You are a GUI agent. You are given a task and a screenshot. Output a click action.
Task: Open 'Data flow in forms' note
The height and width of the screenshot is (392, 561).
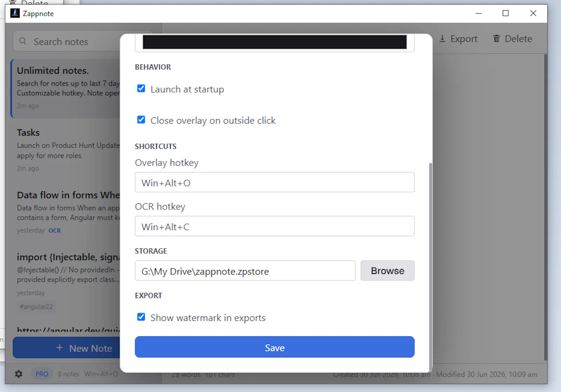pos(66,212)
